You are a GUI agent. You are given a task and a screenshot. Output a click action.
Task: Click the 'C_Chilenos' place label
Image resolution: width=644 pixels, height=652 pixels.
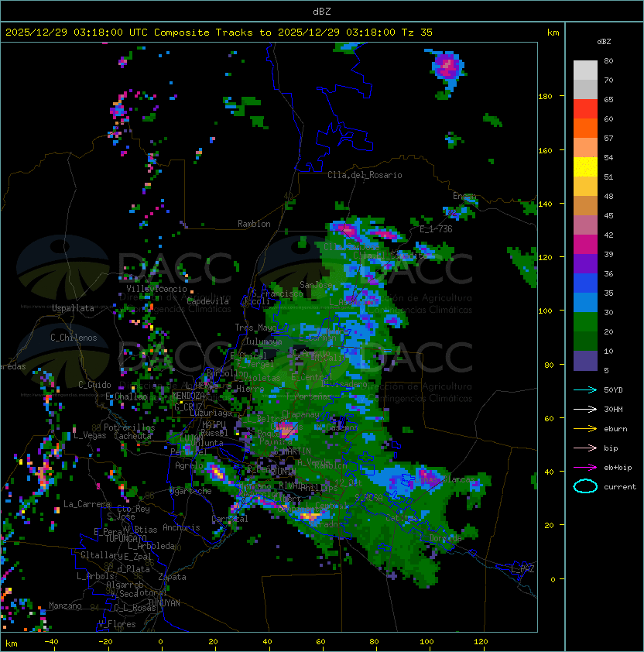point(74,338)
